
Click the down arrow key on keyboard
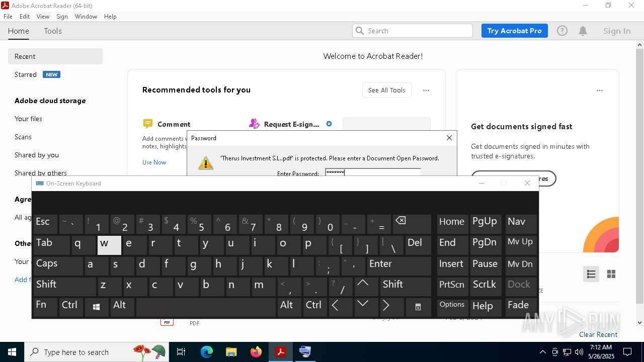tap(367, 307)
